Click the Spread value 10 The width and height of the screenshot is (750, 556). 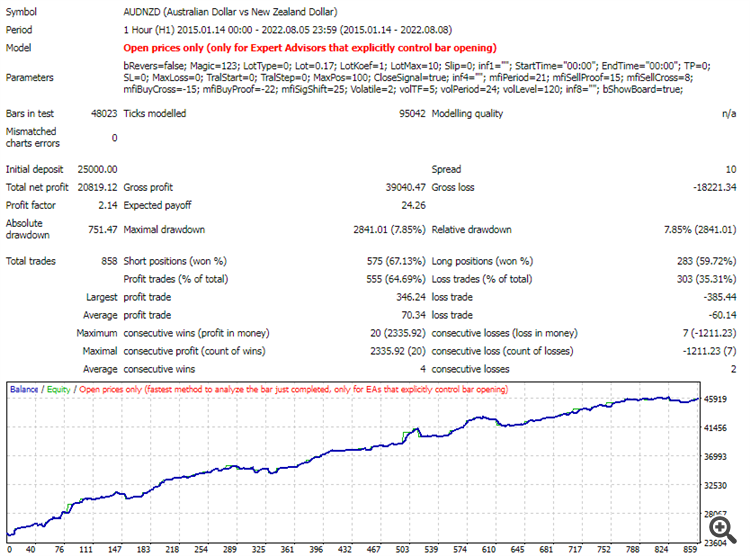(731, 169)
